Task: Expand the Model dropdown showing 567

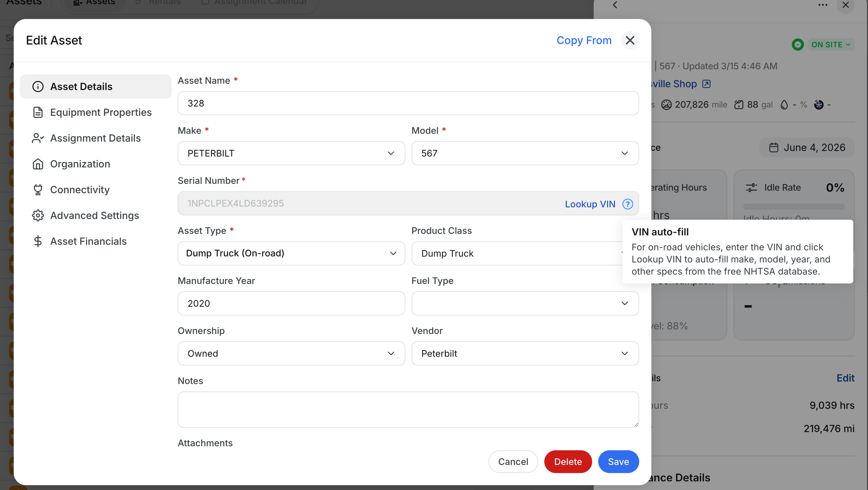Action: (x=525, y=153)
